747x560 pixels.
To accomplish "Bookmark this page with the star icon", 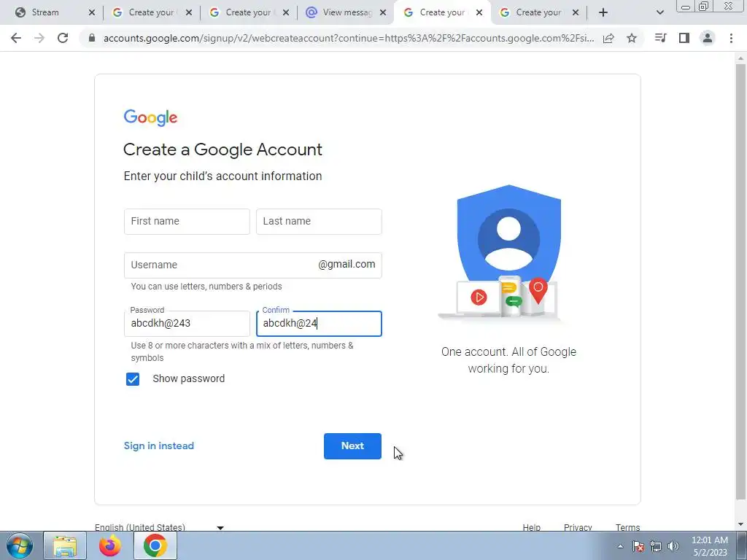I will [632, 38].
